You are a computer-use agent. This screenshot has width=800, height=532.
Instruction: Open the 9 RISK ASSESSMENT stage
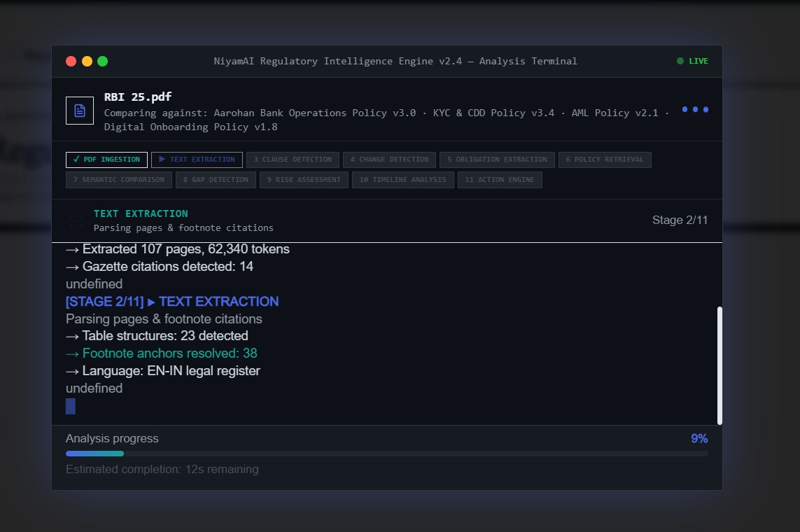(x=304, y=180)
